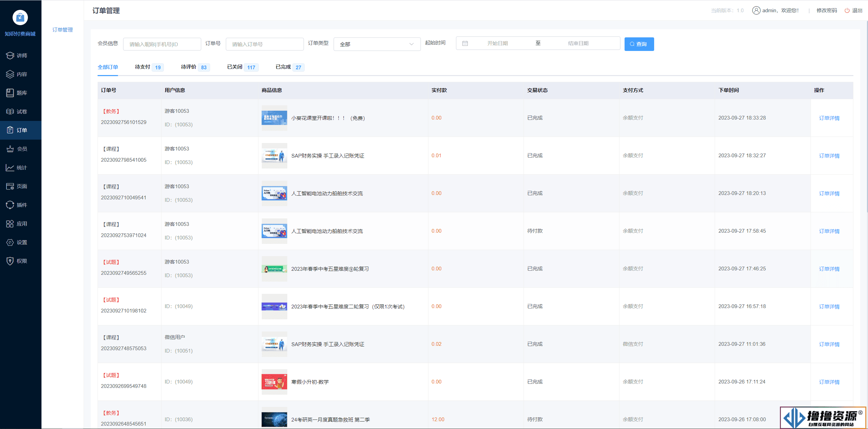Click the 12.00 payment amount
Viewport: 868px width, 429px height.
(438, 419)
